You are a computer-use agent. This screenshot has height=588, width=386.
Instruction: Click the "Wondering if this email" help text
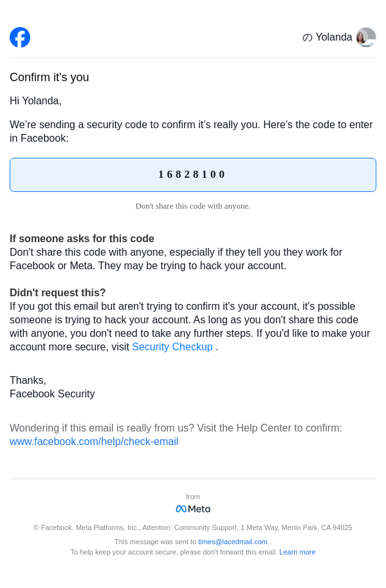tap(176, 428)
